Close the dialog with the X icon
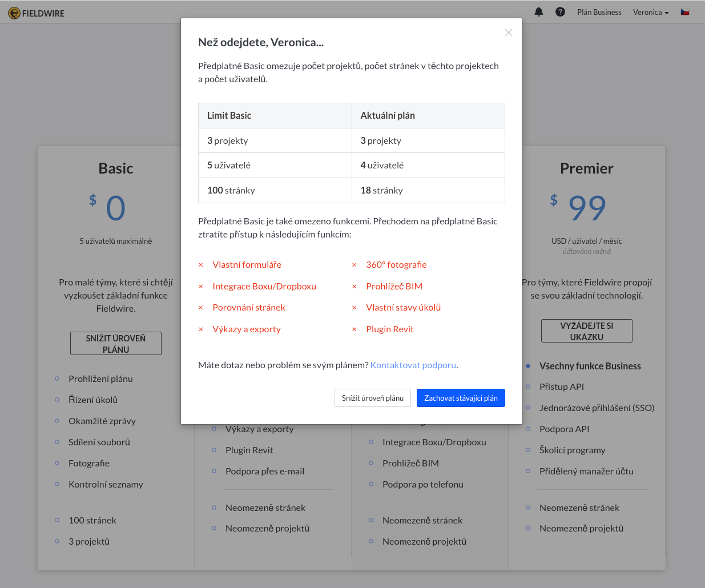Image resolution: width=705 pixels, height=588 pixels. pyautogui.click(x=509, y=33)
